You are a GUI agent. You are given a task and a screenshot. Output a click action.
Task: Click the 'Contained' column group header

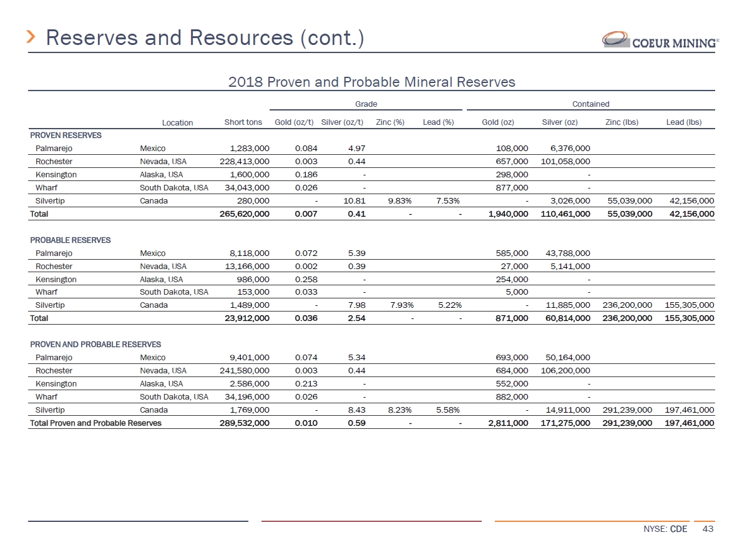pyautogui.click(x=590, y=104)
